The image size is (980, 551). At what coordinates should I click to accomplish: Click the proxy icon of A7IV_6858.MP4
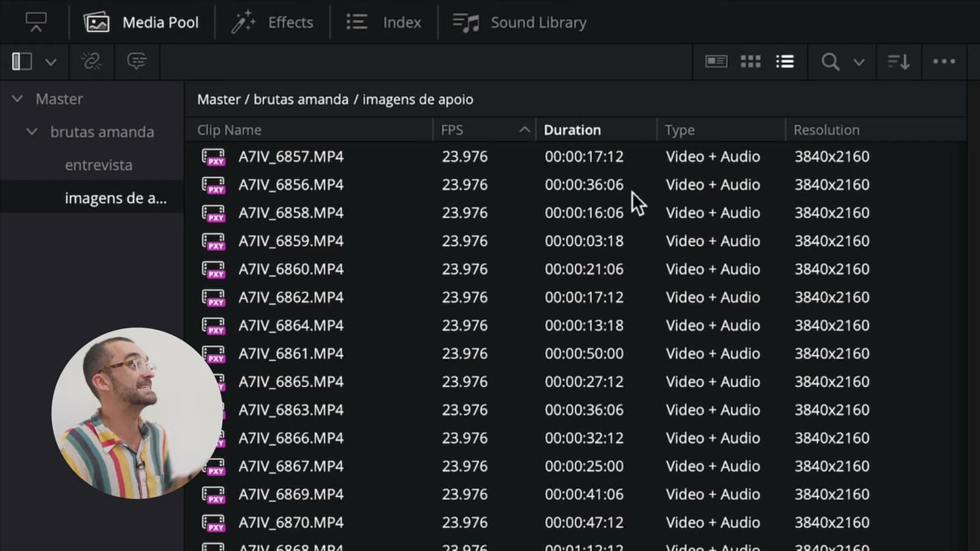pos(214,213)
